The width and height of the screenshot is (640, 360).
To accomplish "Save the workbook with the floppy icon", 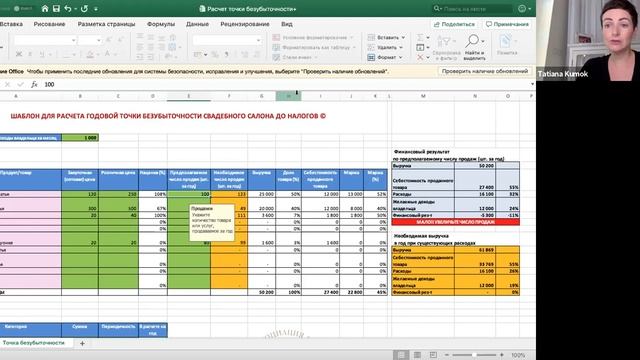I will pyautogui.click(x=56, y=9).
